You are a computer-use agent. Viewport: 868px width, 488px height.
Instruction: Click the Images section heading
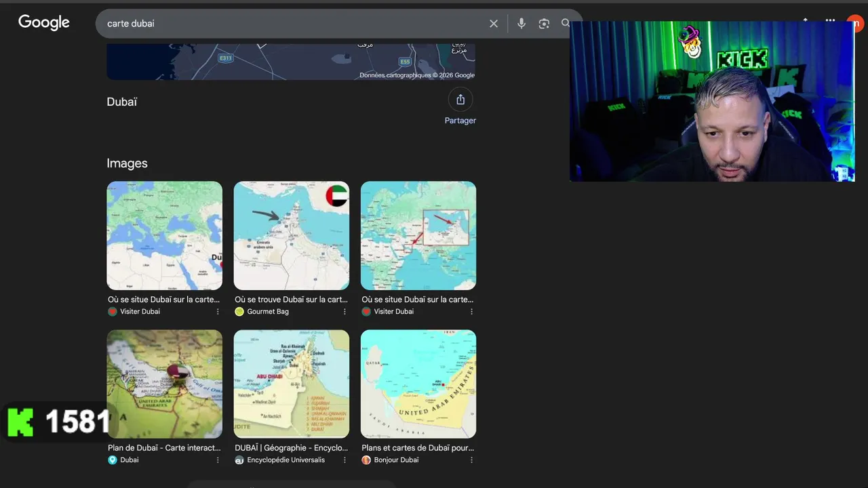point(127,163)
